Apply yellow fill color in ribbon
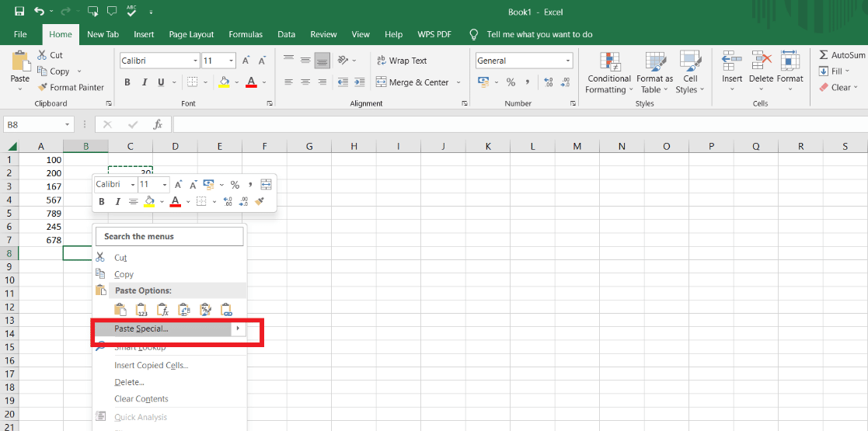 click(x=225, y=82)
